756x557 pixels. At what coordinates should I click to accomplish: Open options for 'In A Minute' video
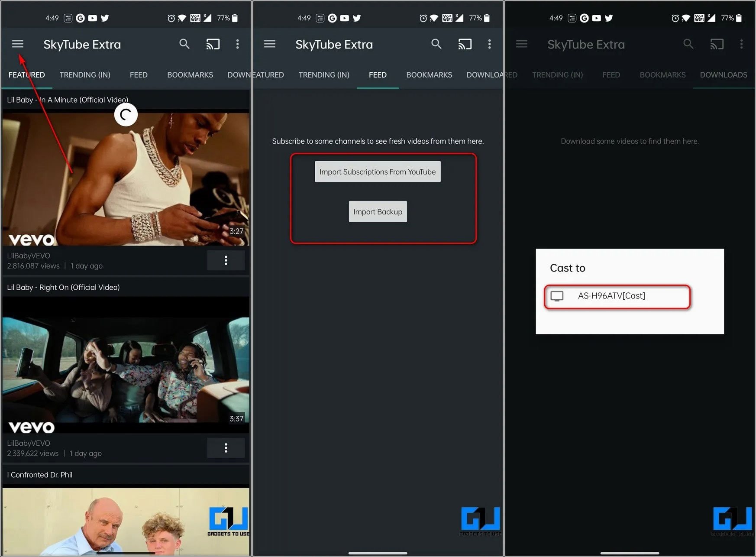click(x=226, y=260)
